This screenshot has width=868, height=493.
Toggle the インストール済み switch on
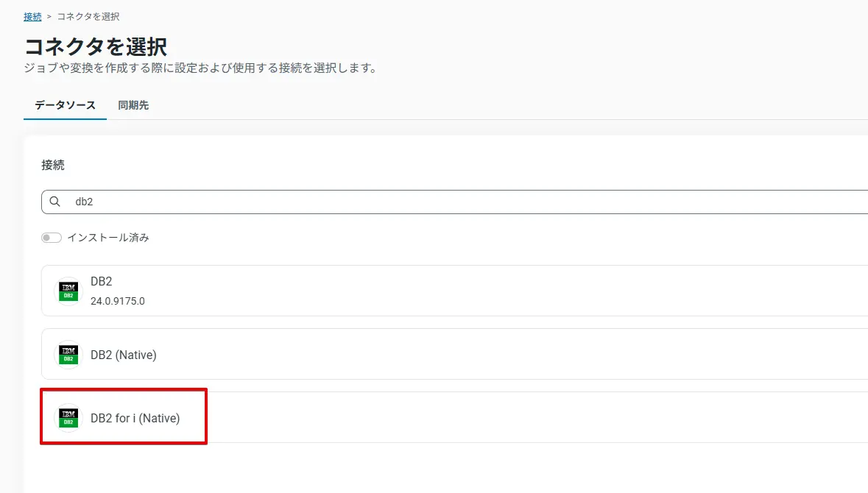(51, 237)
